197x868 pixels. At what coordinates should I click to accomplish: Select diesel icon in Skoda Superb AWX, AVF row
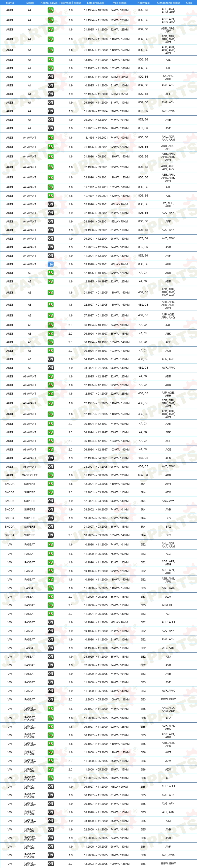tap(51, 501)
